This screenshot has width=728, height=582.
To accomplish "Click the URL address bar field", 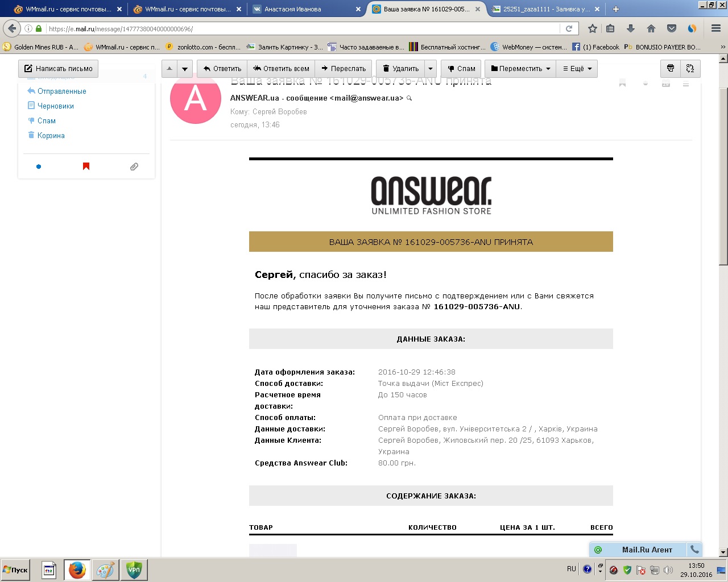I will pyautogui.click(x=301, y=28).
